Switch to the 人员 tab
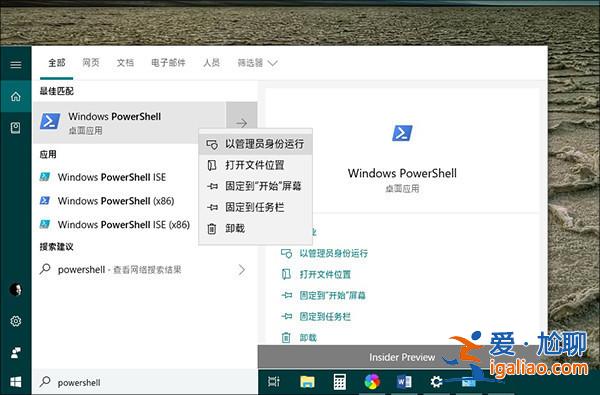This screenshot has height=395, width=600. (x=211, y=63)
